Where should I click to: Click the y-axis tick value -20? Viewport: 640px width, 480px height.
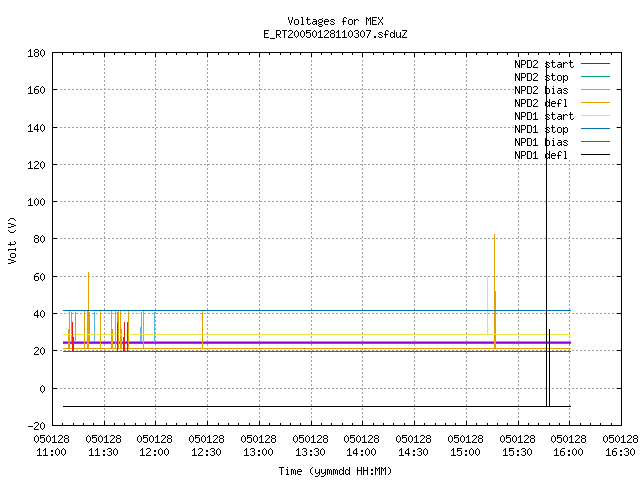point(36,426)
